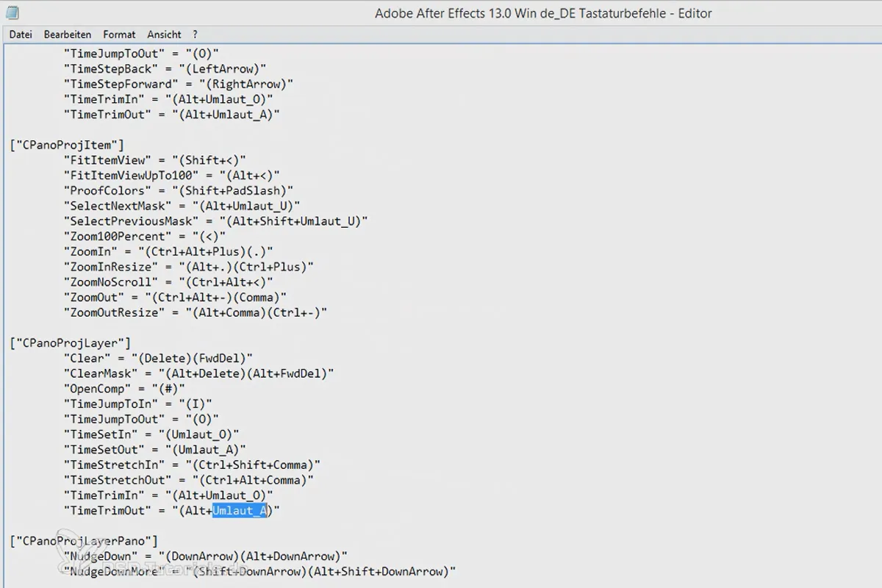Click the "TimeSetOut" = "(Umlaut_A)" line

click(154, 449)
